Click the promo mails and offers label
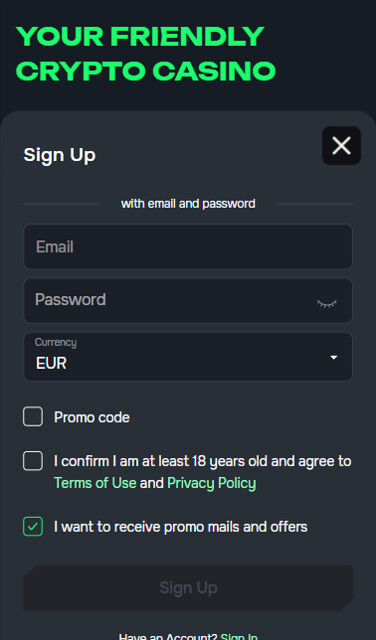Image resolution: width=376 pixels, height=640 pixels. pyautogui.click(x=180, y=527)
